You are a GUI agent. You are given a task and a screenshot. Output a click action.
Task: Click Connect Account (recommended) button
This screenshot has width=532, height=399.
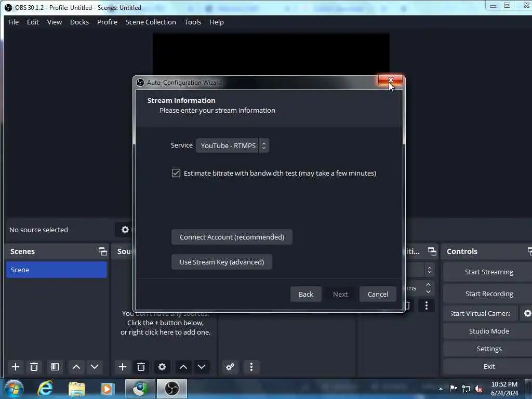[232, 237]
